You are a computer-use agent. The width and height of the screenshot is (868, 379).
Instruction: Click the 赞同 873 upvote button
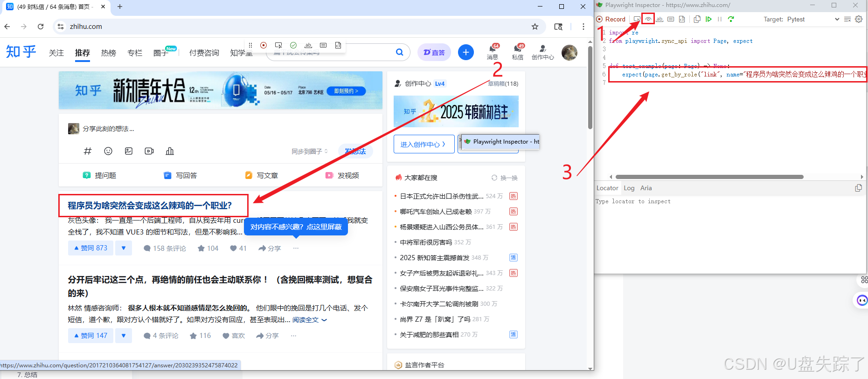tap(90, 248)
